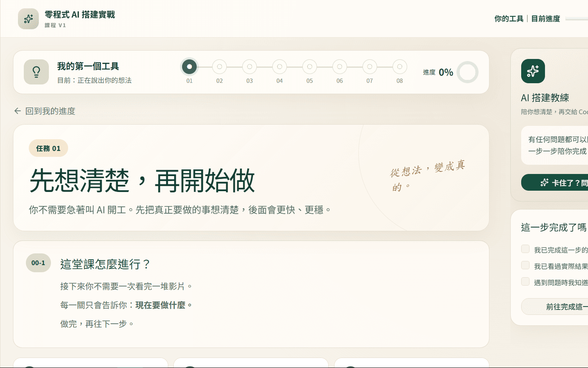
Task: Click the 進度 label beside 0%
Action: (x=429, y=72)
